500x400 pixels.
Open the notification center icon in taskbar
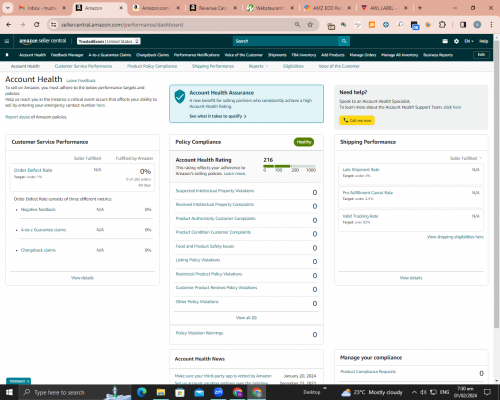[487, 392]
